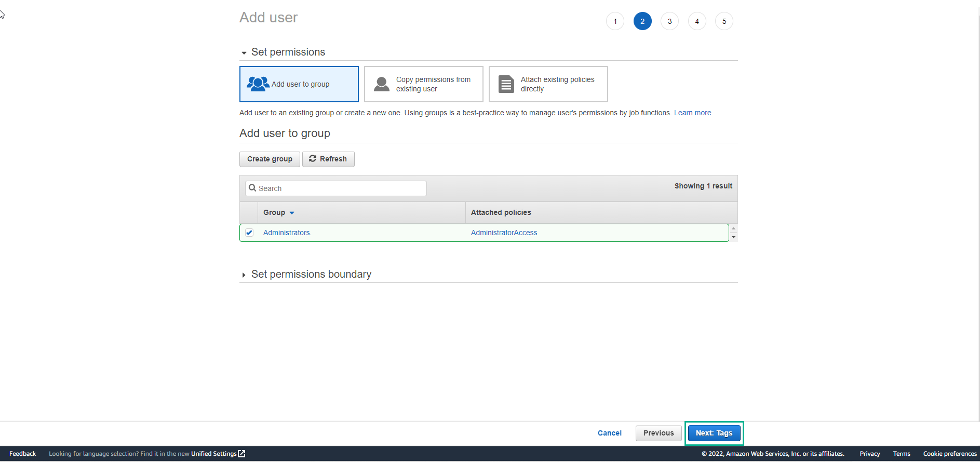Cancel adding the user

tap(610, 433)
